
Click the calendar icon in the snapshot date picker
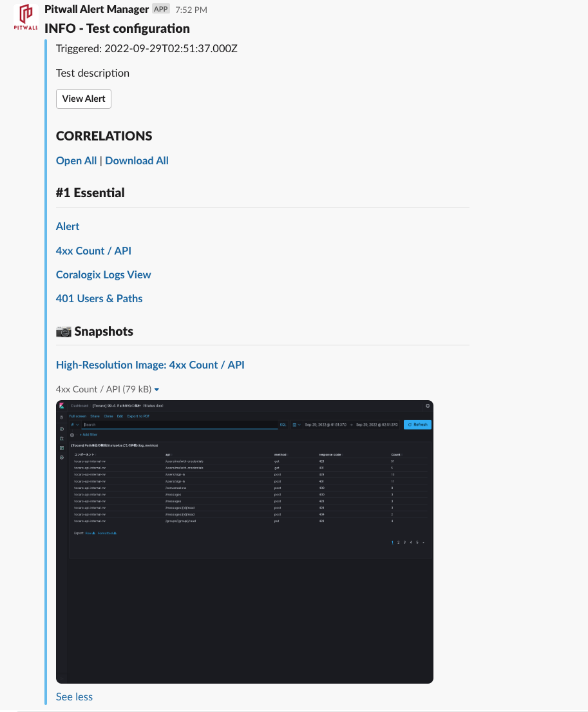tap(295, 425)
